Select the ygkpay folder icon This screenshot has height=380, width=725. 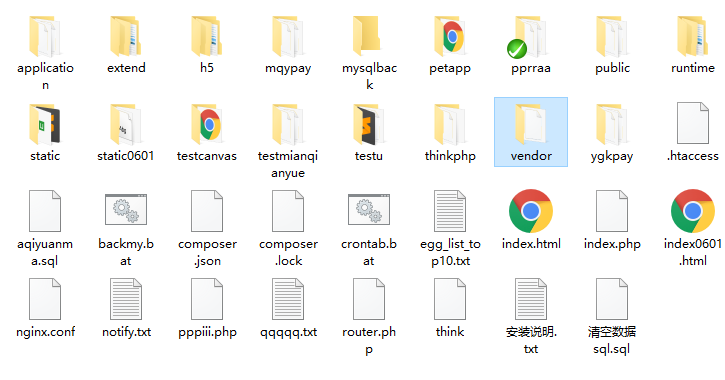[x=611, y=125]
